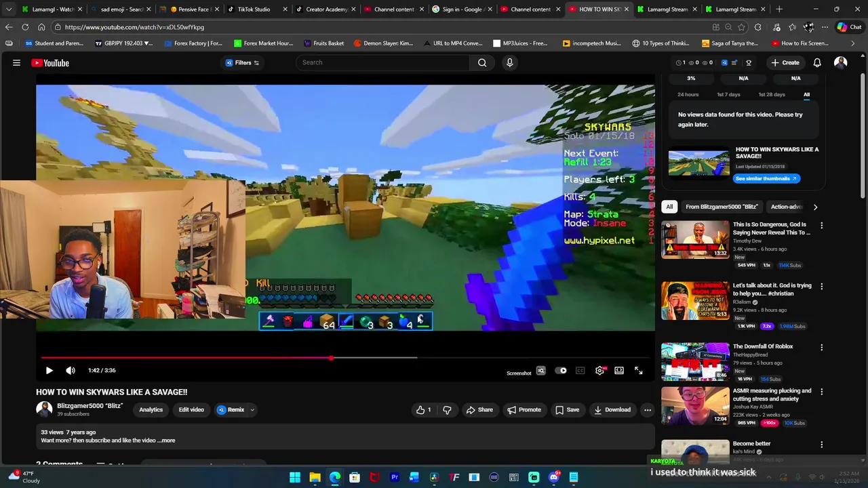
Task: Select the 1st 28 days stats tab
Action: coord(772,95)
